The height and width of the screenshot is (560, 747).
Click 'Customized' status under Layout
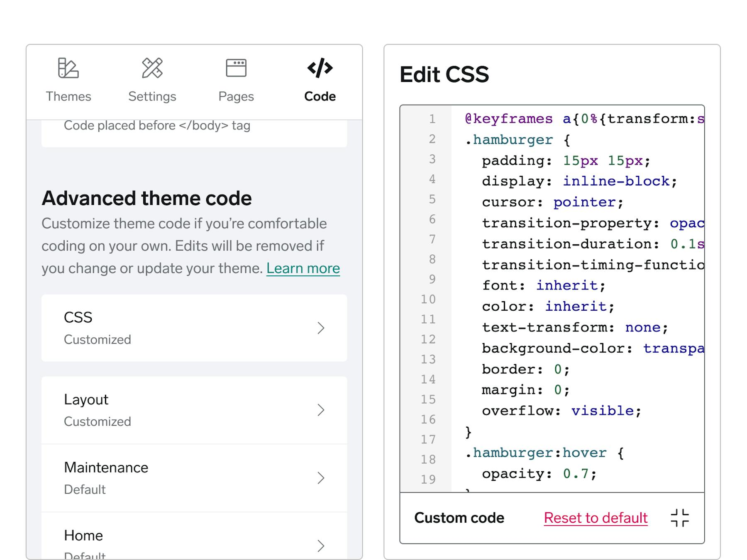pyautogui.click(x=98, y=422)
